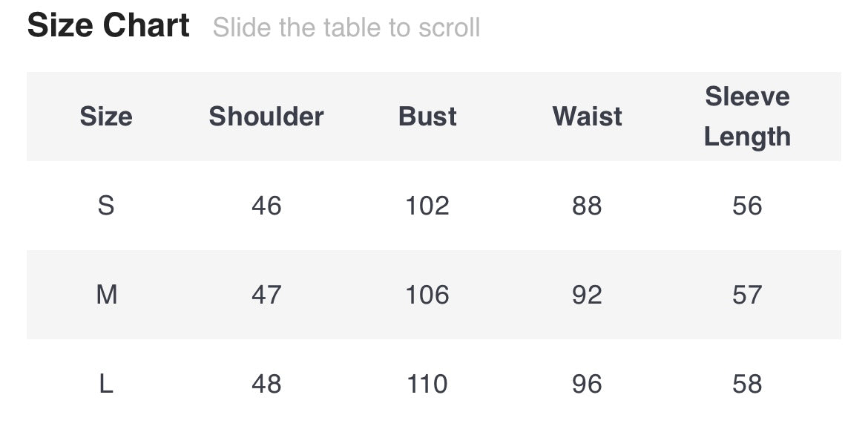Click the 'Slide the table to scroll' hint
This screenshot has height=438, width=868.
click(x=346, y=28)
